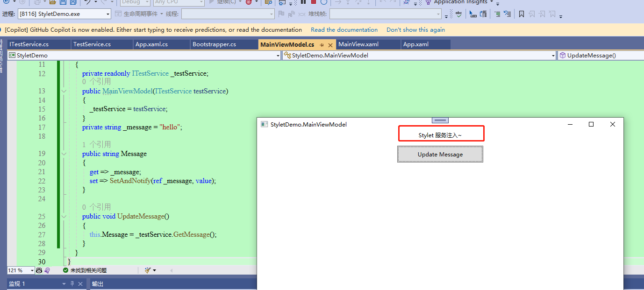644x290 pixels.
Task: Click the IntelliCode purple icon in editor footer
Action: point(47,270)
